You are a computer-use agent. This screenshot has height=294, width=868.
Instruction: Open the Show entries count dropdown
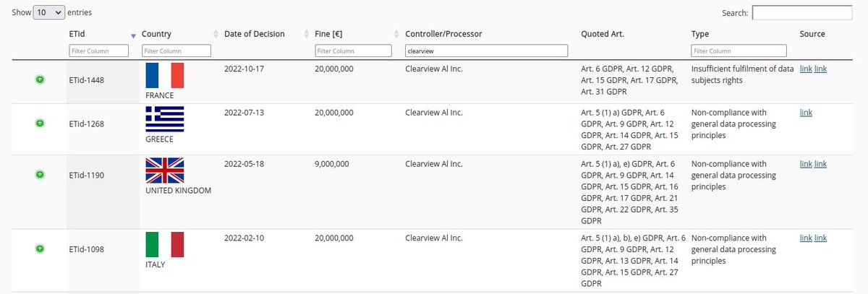[x=49, y=12]
